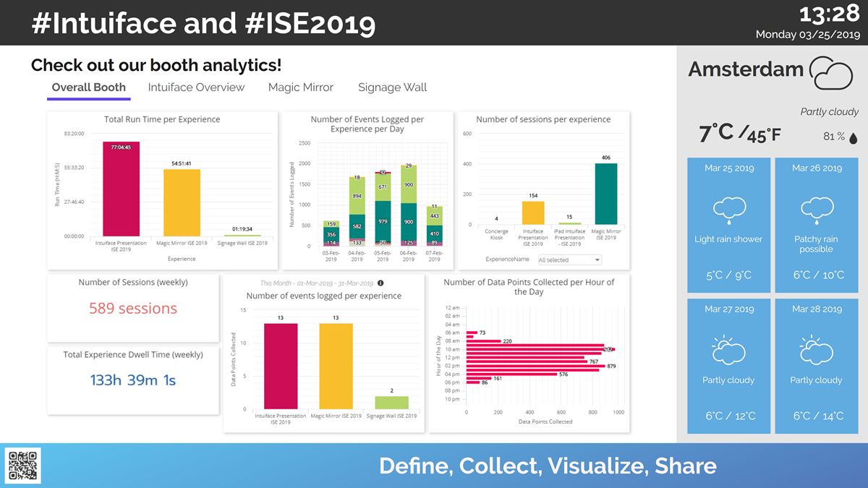
Task: Click the Mar 26 patchy rain icon
Action: (816, 209)
